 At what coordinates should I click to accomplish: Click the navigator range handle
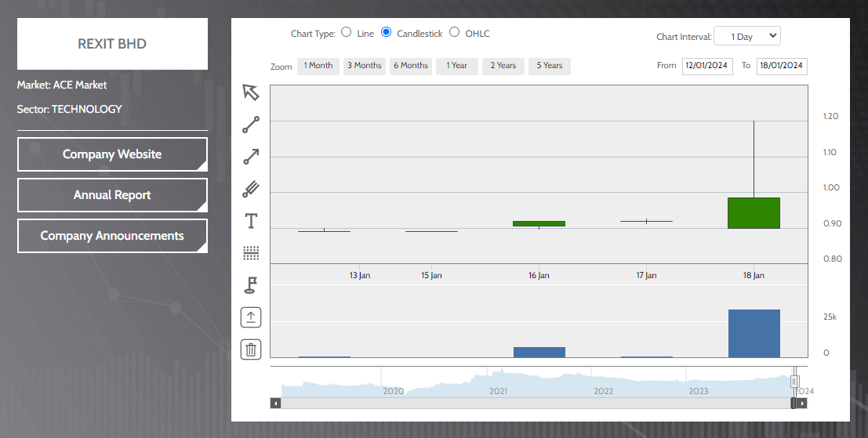point(795,382)
